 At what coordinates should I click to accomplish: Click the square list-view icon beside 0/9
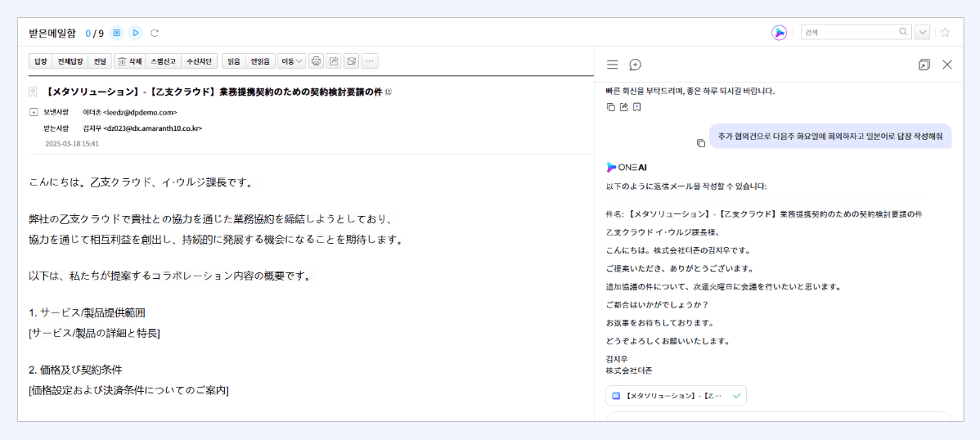pyautogui.click(x=117, y=33)
